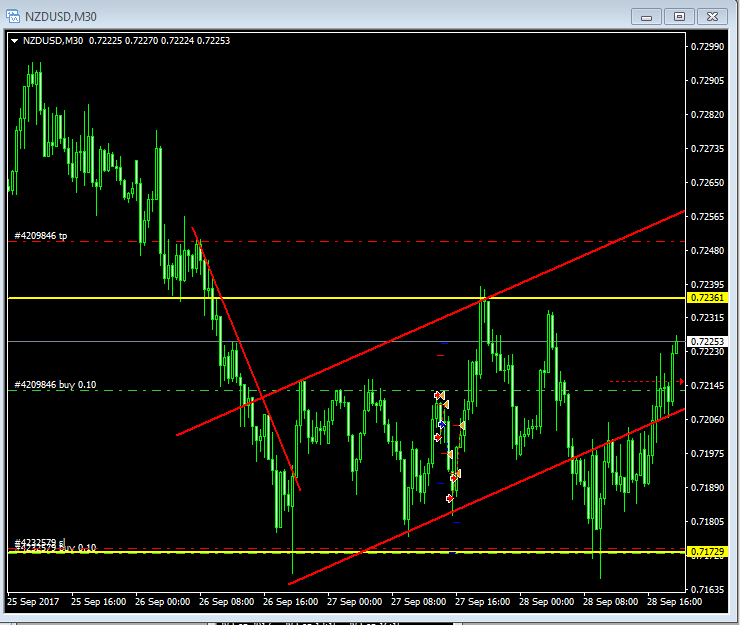Click the red arrow marker right of the dotted line
Image resolution: width=741 pixels, height=625 pixels.
point(681,381)
